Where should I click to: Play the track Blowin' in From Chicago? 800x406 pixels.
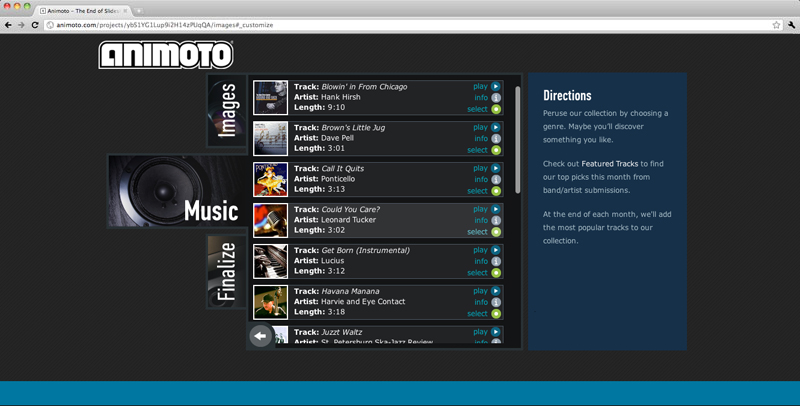487,87
